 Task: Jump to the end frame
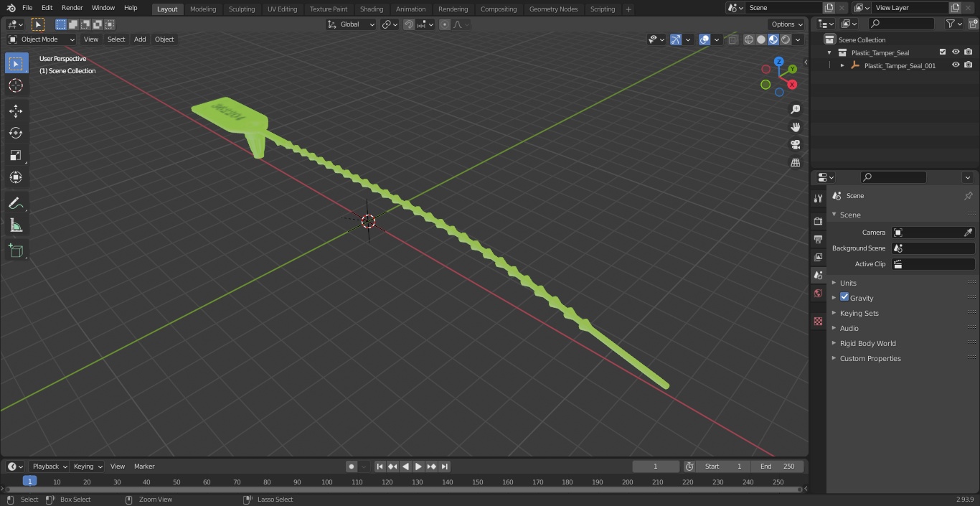coord(444,467)
